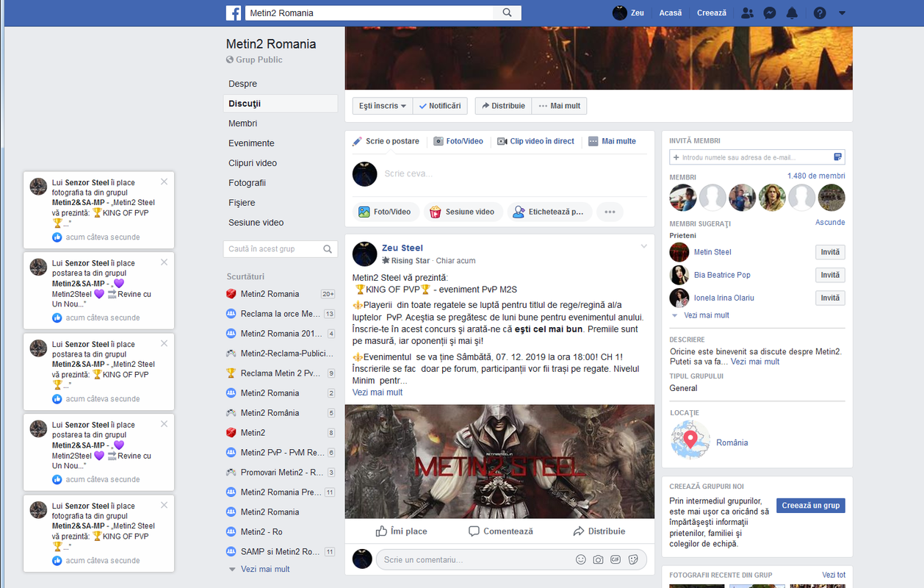Open the Help question mark icon

point(820,12)
